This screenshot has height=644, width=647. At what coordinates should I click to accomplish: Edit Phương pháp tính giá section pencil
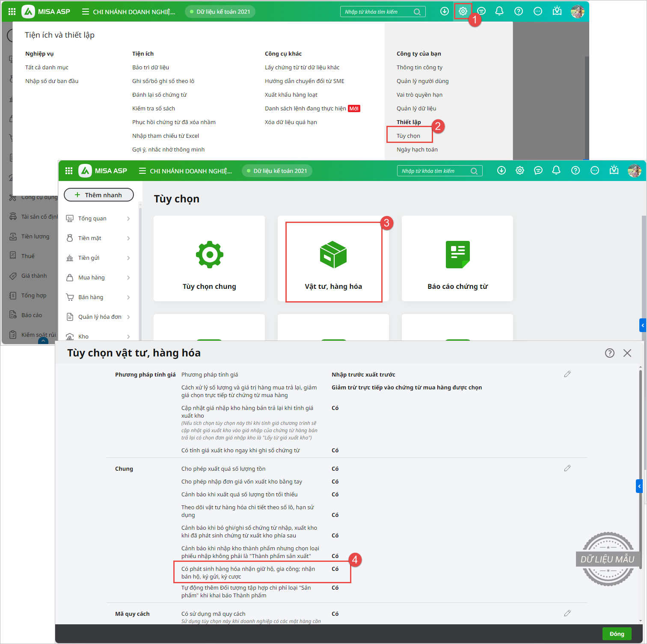tap(567, 374)
